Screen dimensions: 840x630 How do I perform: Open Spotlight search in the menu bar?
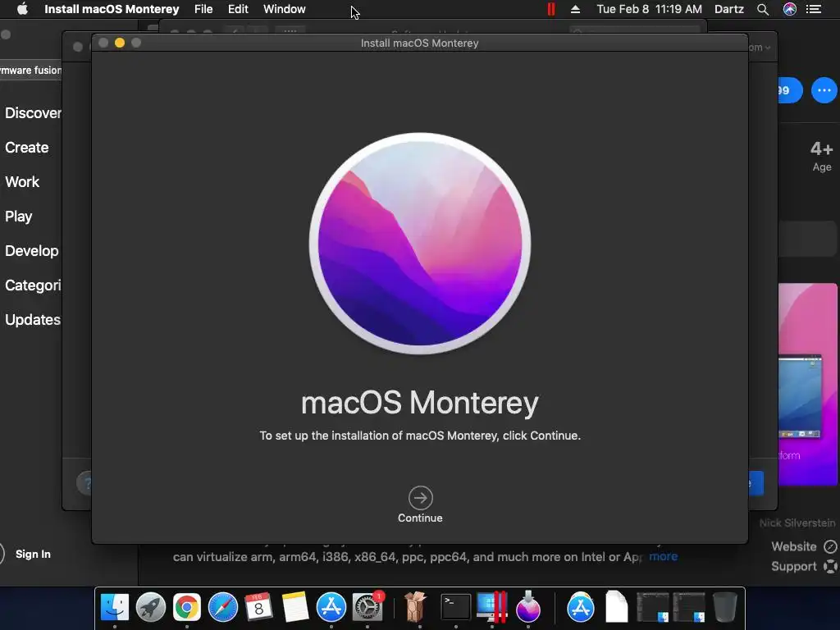[763, 9]
